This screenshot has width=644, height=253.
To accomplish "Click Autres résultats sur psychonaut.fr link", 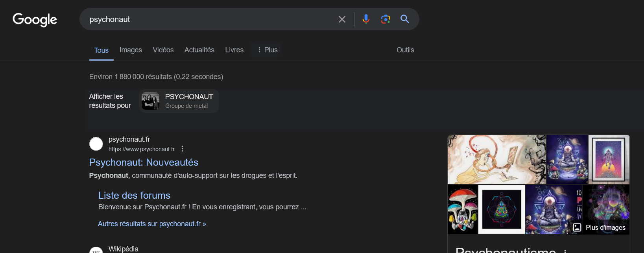I will pos(152,224).
